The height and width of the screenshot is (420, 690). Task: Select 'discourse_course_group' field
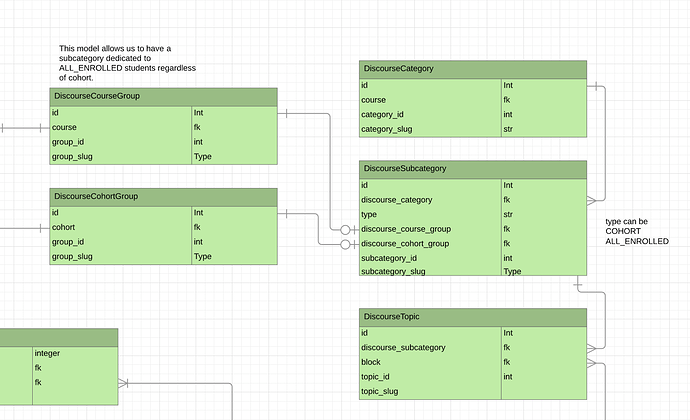(406, 229)
